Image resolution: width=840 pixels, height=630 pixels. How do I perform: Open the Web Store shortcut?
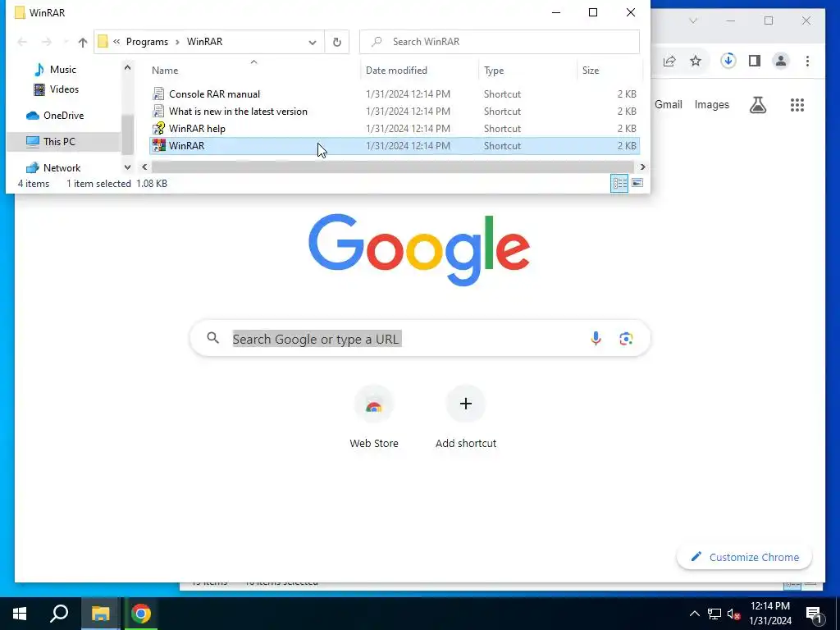[374, 418]
